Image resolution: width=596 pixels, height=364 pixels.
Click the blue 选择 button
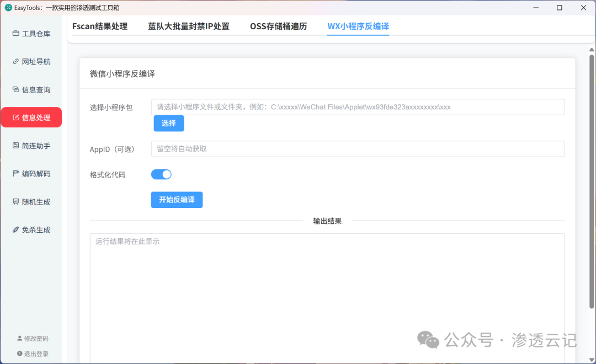pyautogui.click(x=169, y=123)
